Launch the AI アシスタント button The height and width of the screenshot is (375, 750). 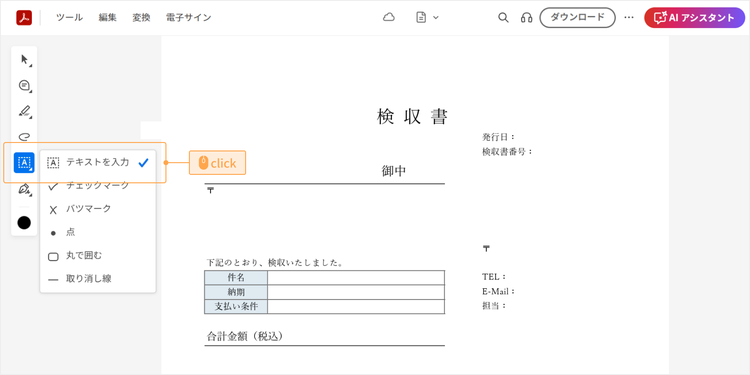point(695,18)
